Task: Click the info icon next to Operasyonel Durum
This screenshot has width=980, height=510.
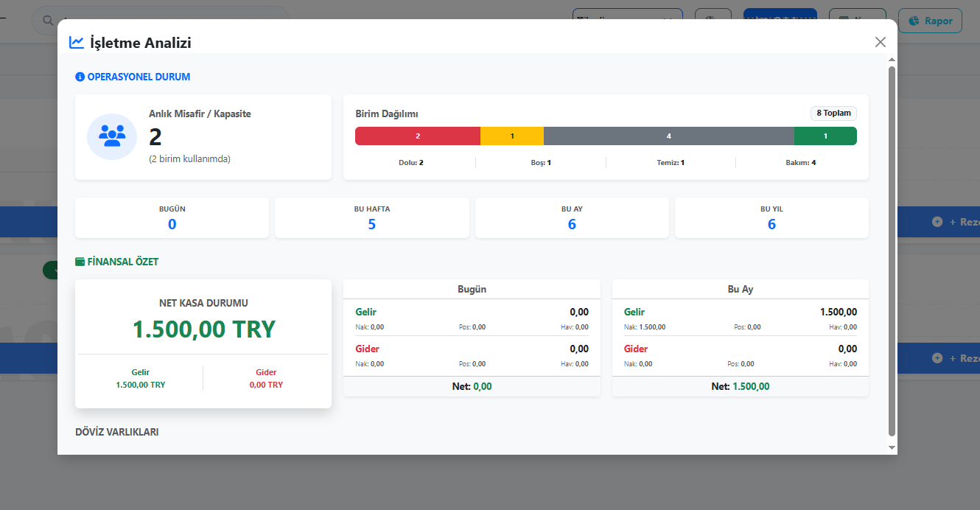Action: 80,77
